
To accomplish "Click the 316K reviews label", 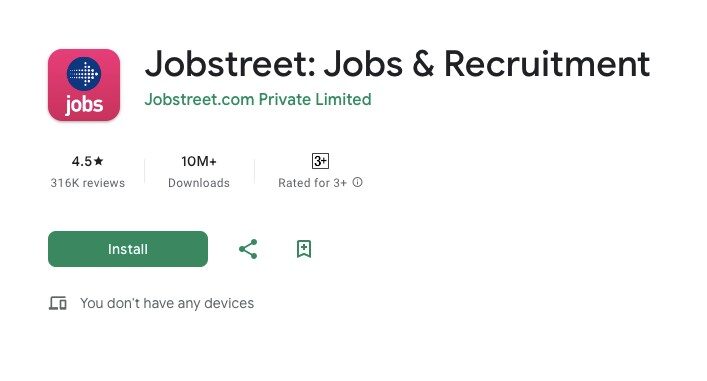I will pyautogui.click(x=87, y=183).
